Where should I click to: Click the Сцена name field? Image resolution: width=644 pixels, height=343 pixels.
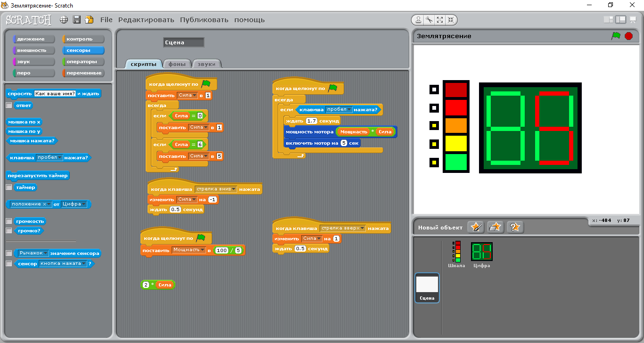click(184, 42)
